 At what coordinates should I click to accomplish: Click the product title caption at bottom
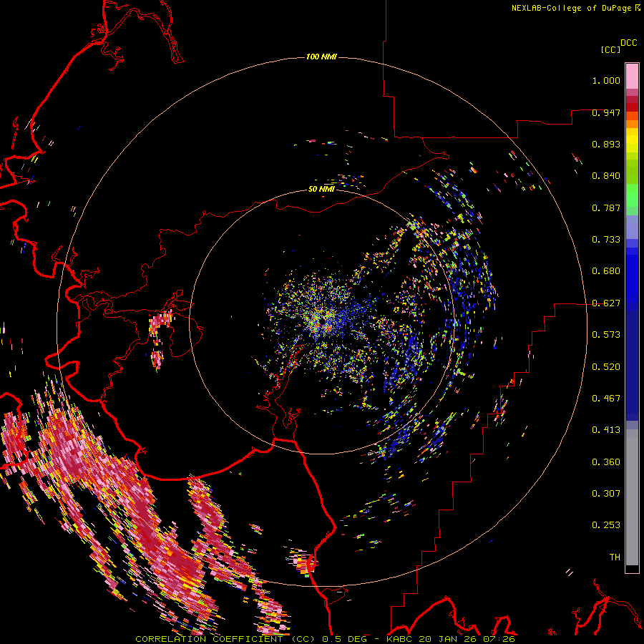click(x=325, y=639)
